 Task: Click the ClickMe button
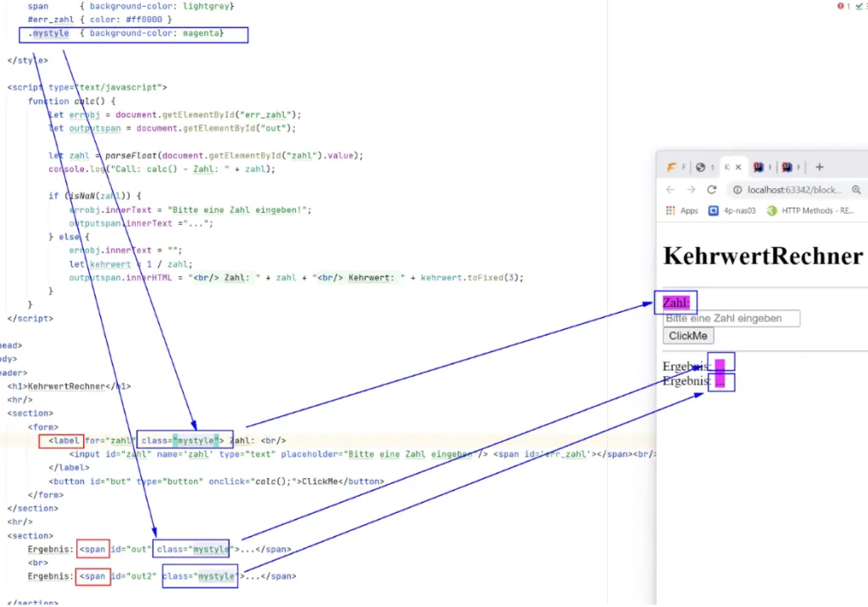point(688,336)
